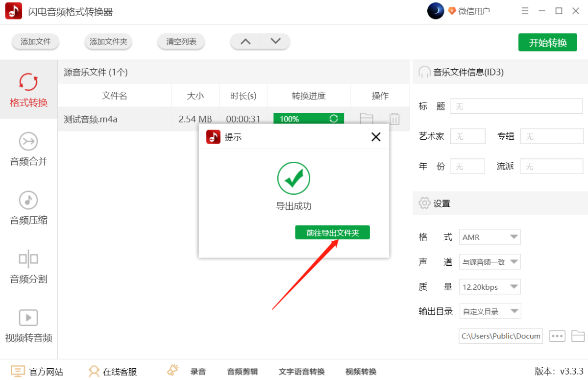Viewport: 588px width, 380px height.
Task: Open output folder icon beside path field
Action: (578, 336)
